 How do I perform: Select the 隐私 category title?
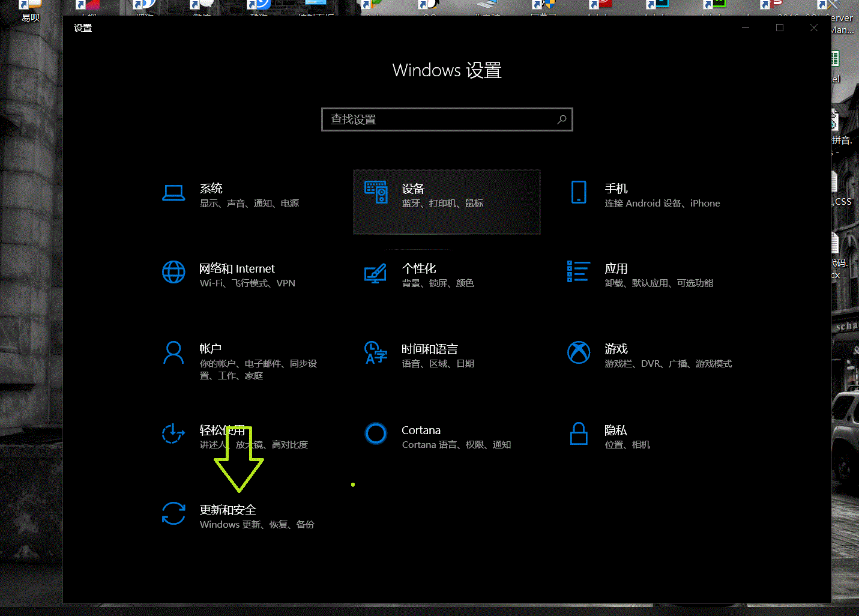coord(616,430)
